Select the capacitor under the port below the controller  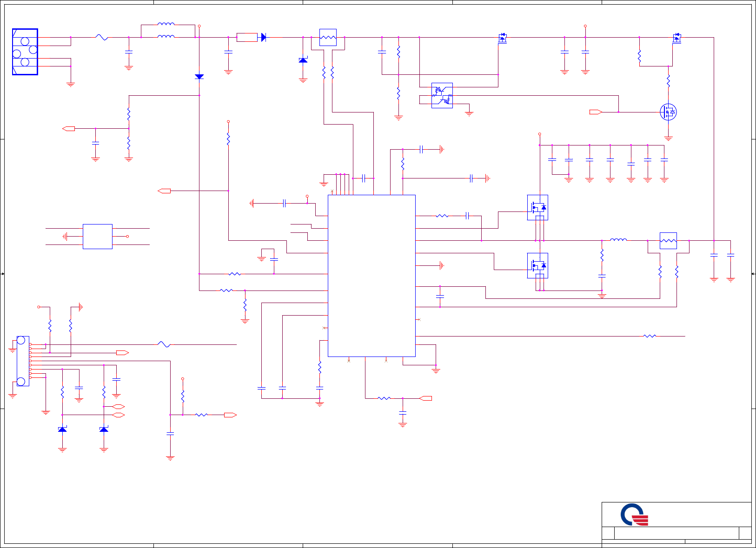pyautogui.click(x=403, y=413)
